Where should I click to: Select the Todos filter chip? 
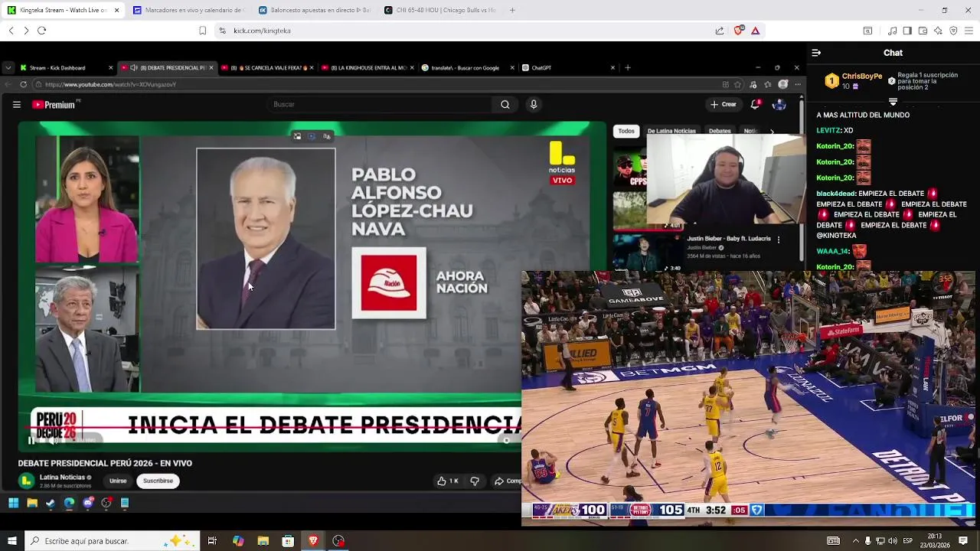click(x=626, y=132)
